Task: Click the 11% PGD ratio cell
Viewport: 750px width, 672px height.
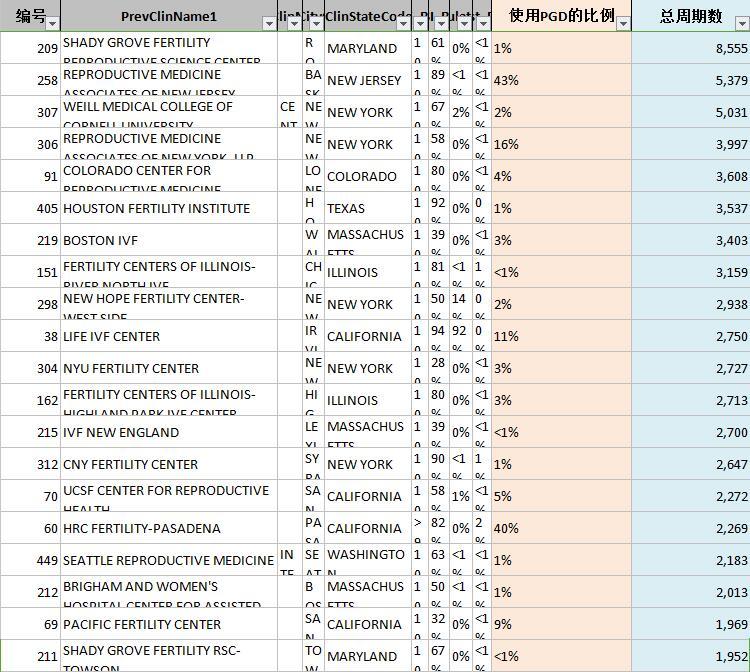Action: pos(562,336)
